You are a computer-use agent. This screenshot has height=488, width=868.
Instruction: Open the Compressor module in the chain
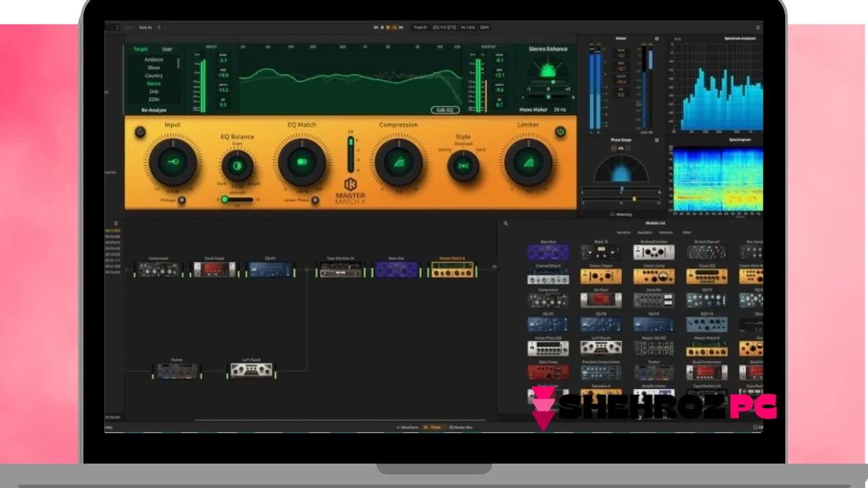158,269
